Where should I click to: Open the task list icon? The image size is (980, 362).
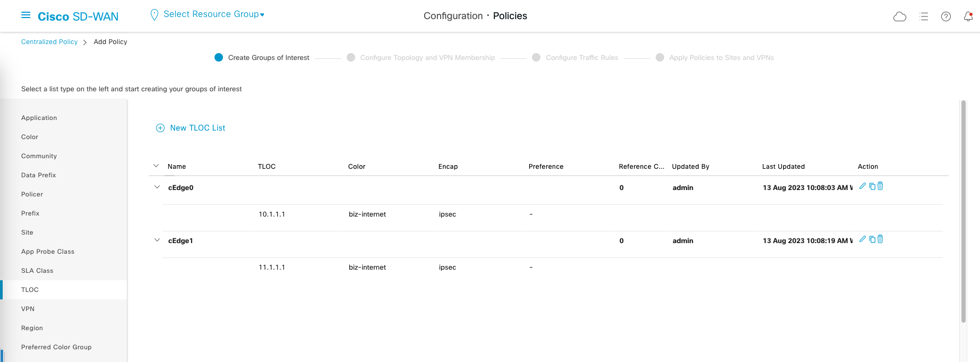tap(924, 16)
